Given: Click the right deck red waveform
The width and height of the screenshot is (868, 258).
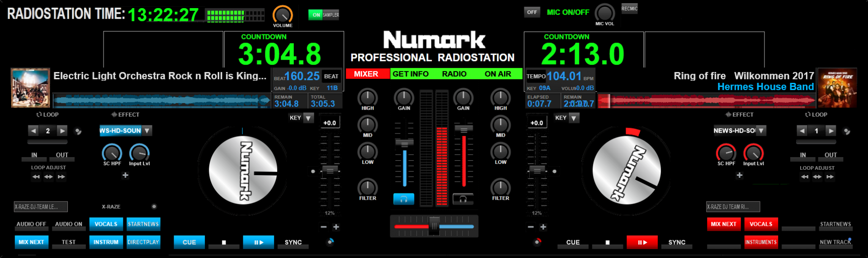Looking at the screenshot, I should [x=707, y=100].
